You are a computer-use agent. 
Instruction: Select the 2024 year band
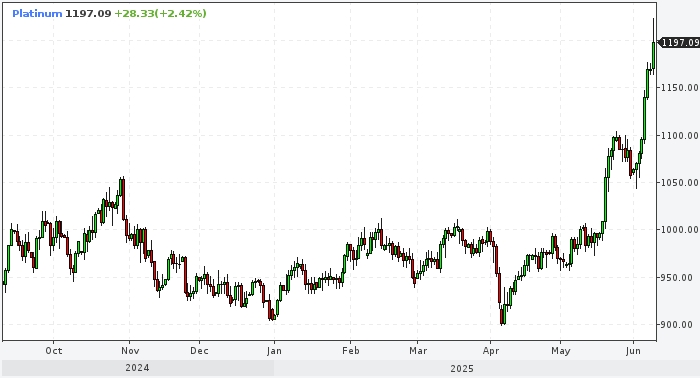(138, 368)
